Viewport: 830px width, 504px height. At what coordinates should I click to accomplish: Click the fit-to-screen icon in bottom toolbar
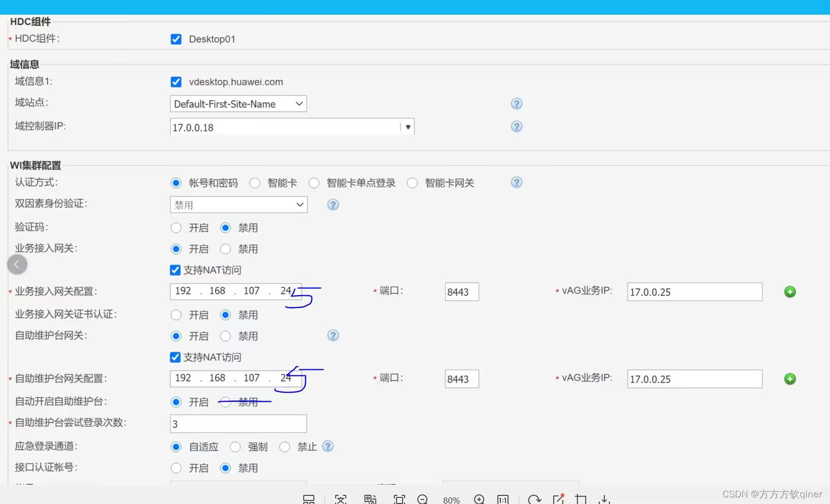(x=400, y=499)
